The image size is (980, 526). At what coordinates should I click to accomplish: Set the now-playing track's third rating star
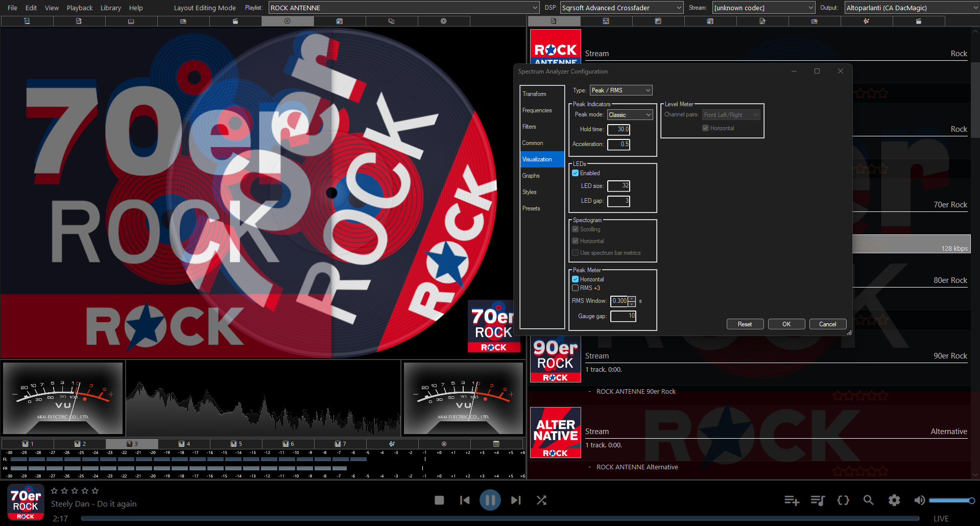[x=75, y=491]
